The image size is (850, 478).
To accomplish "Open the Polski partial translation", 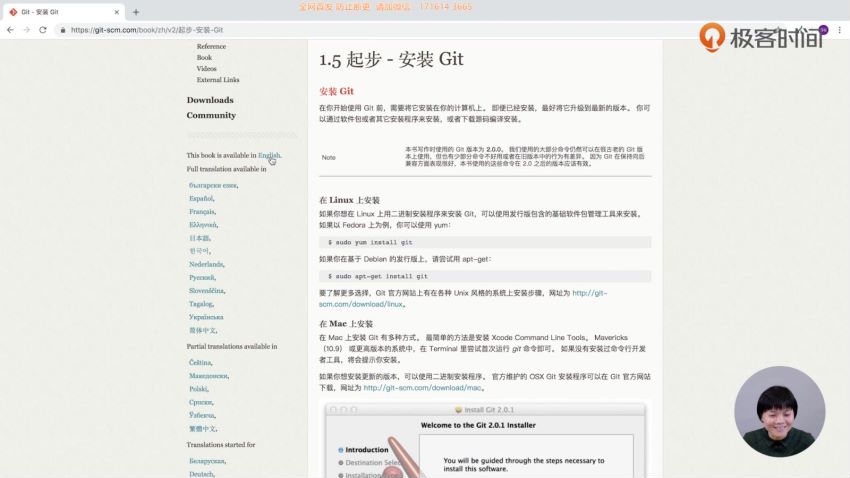I will (198, 389).
